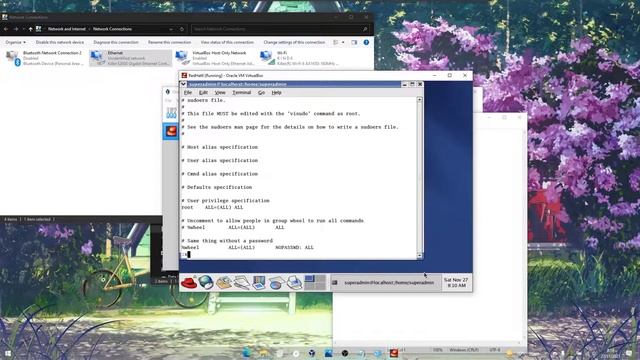Click the Refresh button in address bar
Viewport: 640px width, 360px height.
tap(182, 29)
